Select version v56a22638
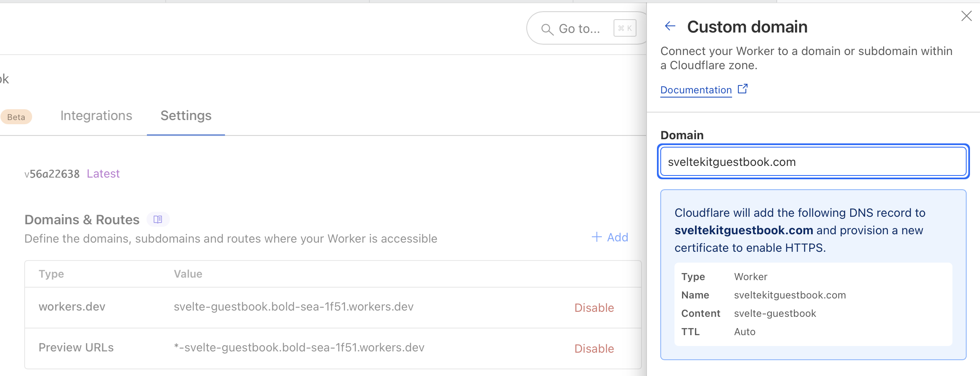The width and height of the screenshot is (980, 376). coord(51,173)
